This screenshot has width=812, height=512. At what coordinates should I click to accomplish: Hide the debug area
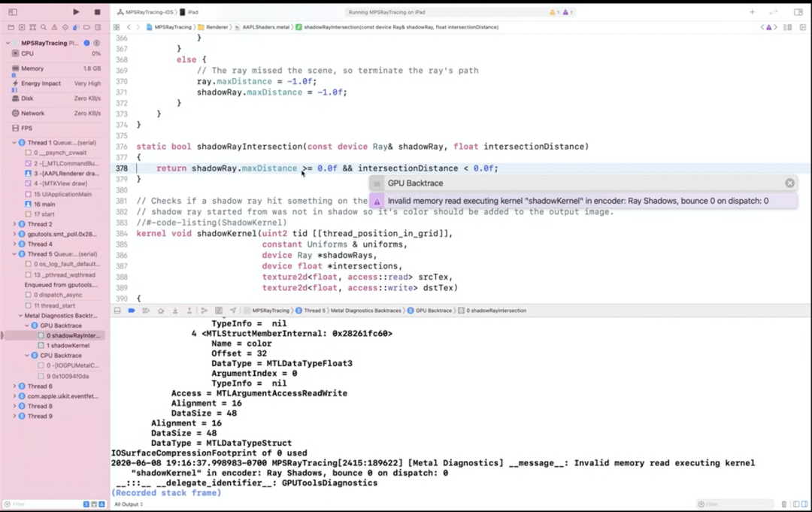coord(117,311)
